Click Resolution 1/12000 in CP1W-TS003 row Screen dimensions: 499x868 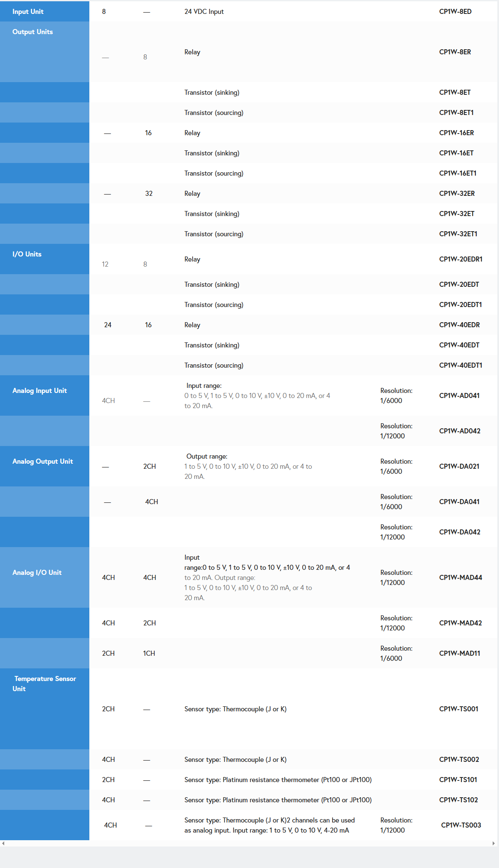[396, 825]
